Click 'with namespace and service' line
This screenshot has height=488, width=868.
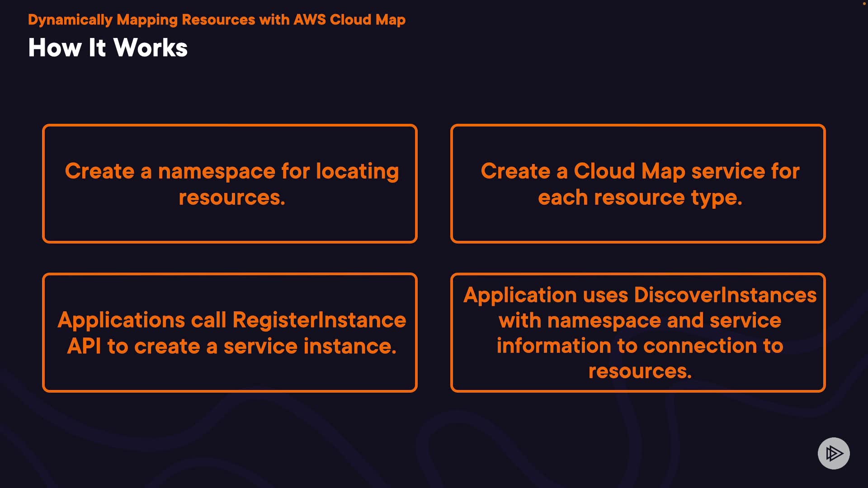pyautogui.click(x=640, y=320)
